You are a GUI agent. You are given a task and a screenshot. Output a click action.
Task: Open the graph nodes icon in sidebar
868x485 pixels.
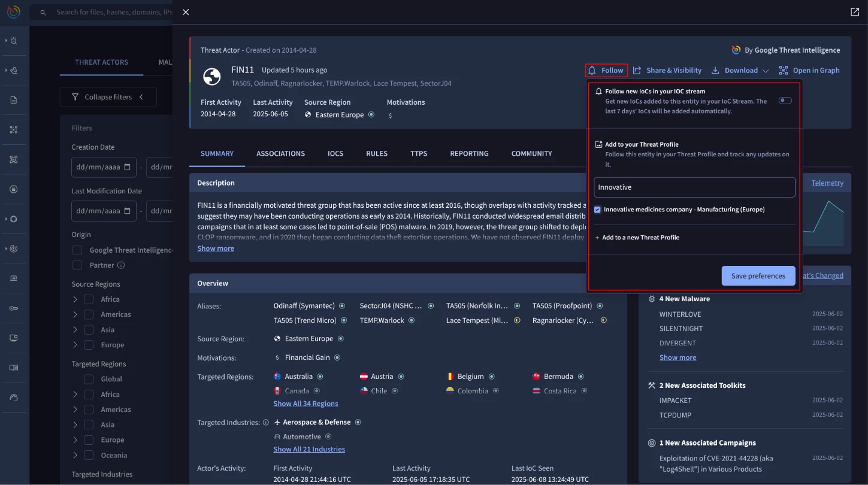tap(14, 129)
